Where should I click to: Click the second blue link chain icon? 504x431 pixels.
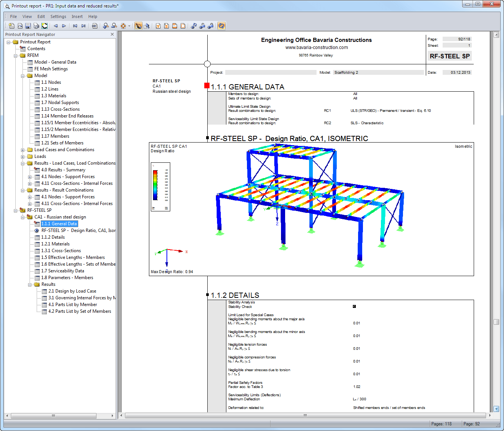(202, 26)
